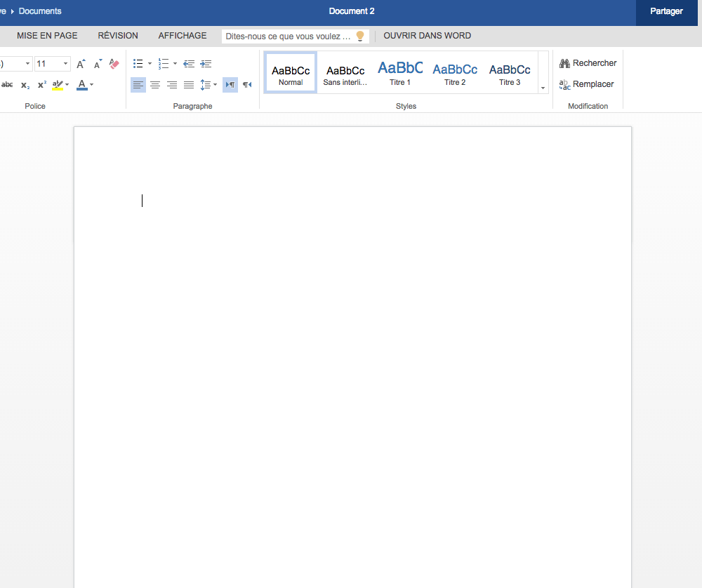
Task: Open bullet list style dropdown arrow
Action: (150, 64)
